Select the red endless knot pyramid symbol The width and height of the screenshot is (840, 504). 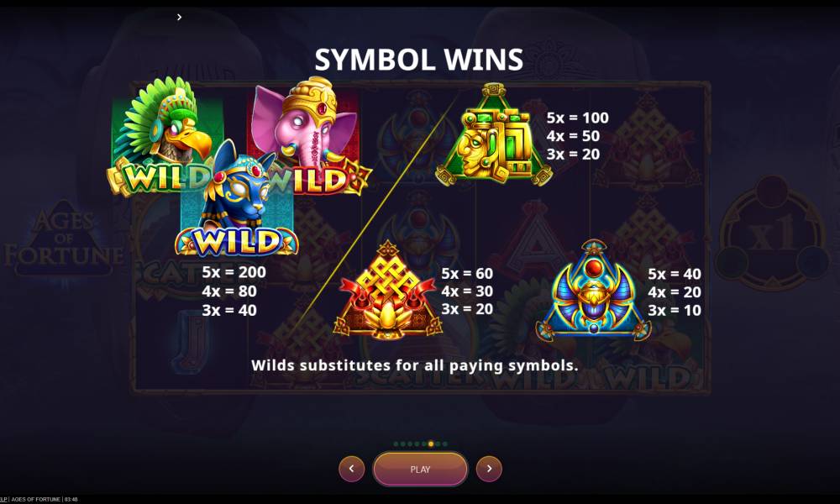coord(387,289)
